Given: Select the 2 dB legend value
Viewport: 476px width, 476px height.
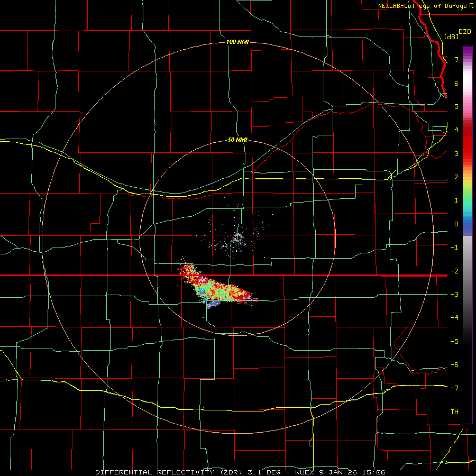Looking at the screenshot, I should point(456,177).
